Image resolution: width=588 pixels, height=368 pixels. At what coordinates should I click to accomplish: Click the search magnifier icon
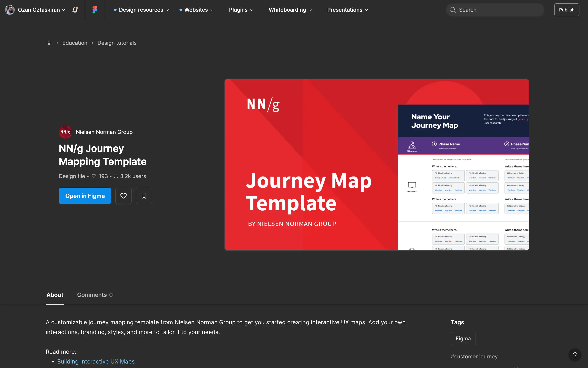coord(452,10)
